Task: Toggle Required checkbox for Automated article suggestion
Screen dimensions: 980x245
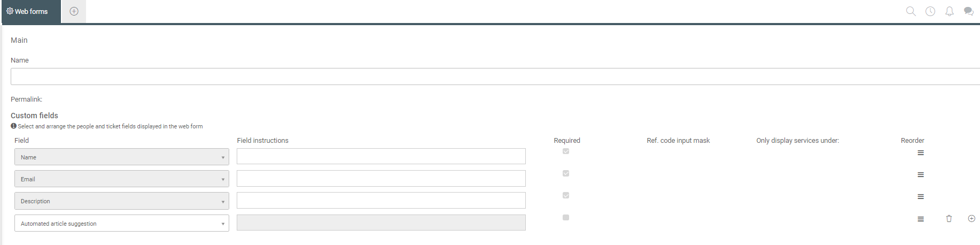Action: 566,217
